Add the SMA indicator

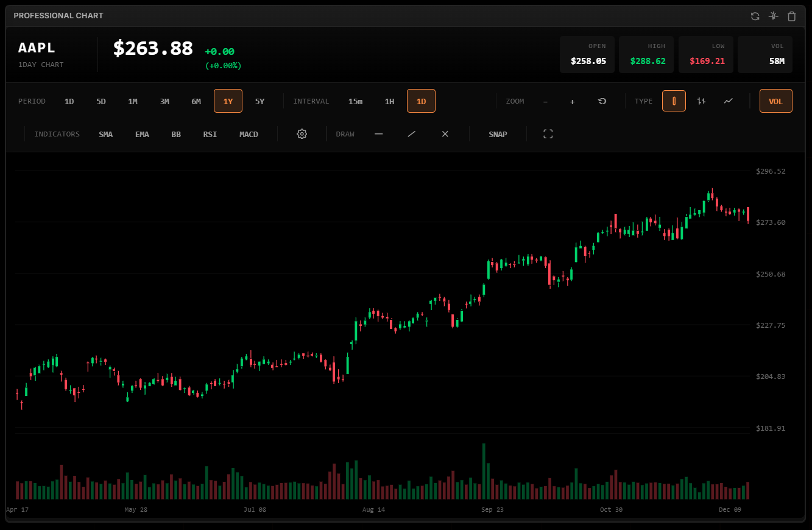click(x=105, y=134)
